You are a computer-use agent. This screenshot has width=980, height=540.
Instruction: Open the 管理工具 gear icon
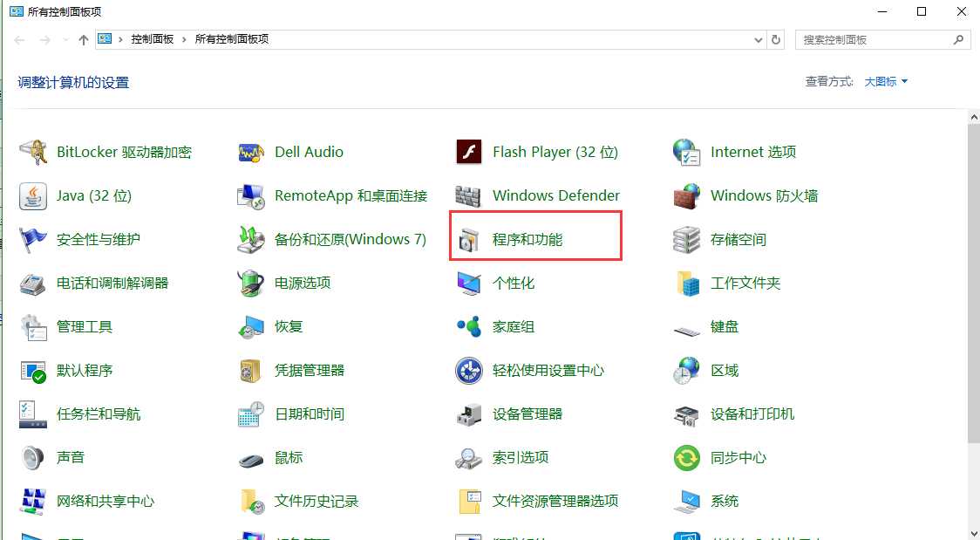click(x=33, y=327)
